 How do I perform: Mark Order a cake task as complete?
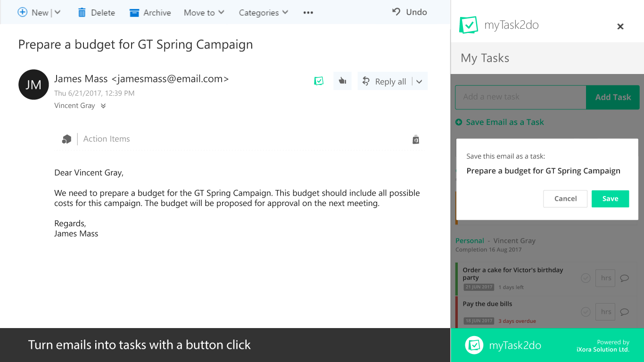coord(586,278)
